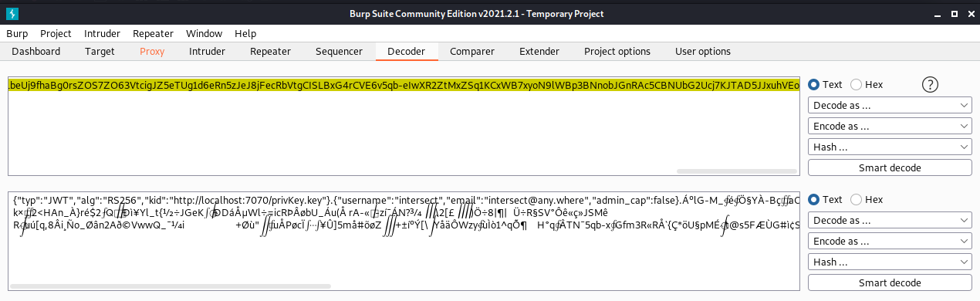Open the Burp menu
Screen dimensions: 980x301
(17, 34)
